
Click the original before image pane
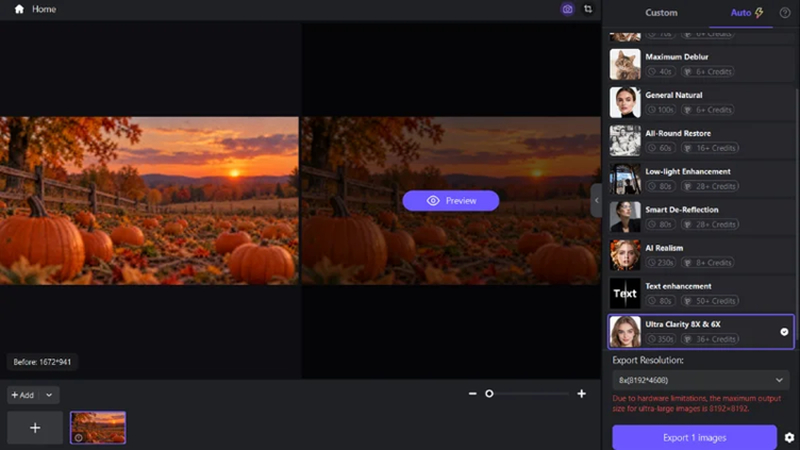coord(149,201)
